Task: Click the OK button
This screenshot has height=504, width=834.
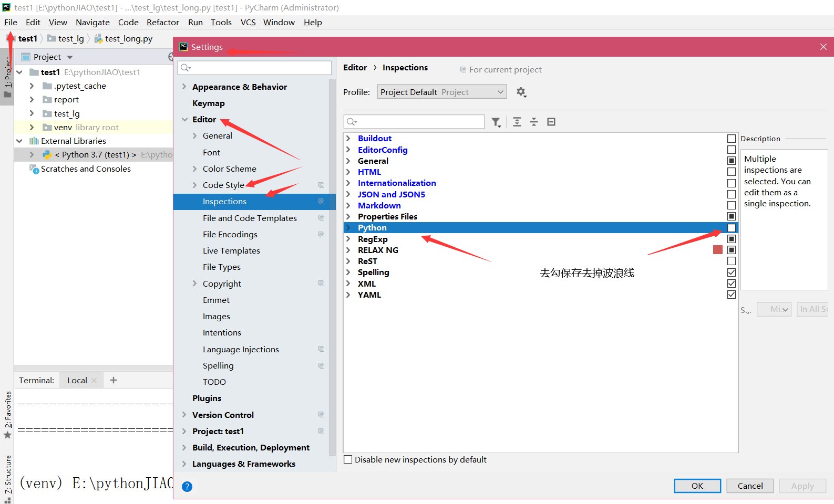Action: (697, 486)
